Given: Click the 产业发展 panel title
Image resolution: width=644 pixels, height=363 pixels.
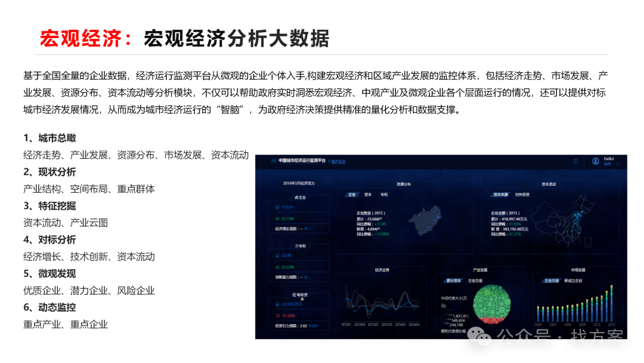Looking at the screenshot, I should pos(480,270).
